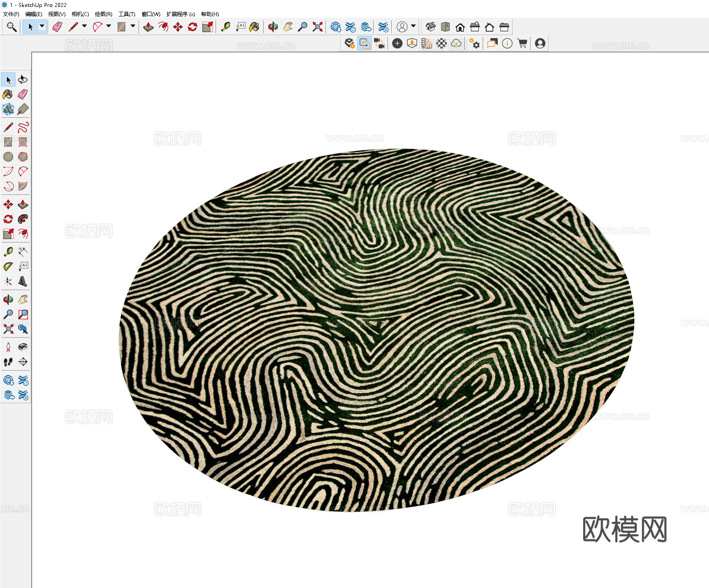Open the Enscape about info icon

coord(507,43)
